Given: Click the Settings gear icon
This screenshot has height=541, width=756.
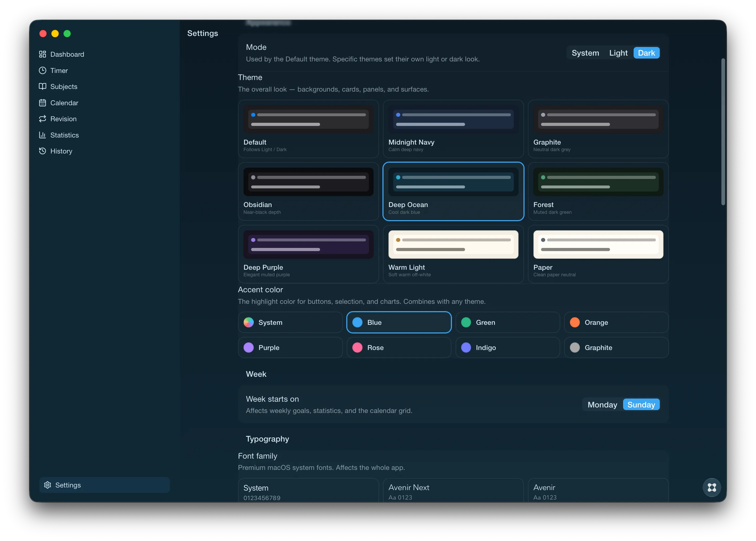Looking at the screenshot, I should pyautogui.click(x=48, y=485).
